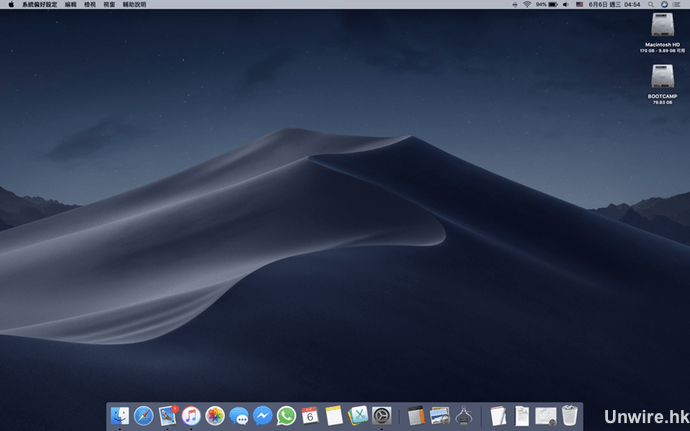690x431 pixels.
Task: Launch the Preview app from the Dock
Action: tap(440, 416)
